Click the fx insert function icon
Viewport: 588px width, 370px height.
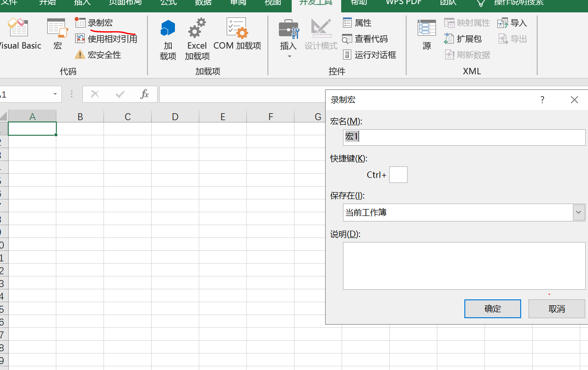pos(145,94)
